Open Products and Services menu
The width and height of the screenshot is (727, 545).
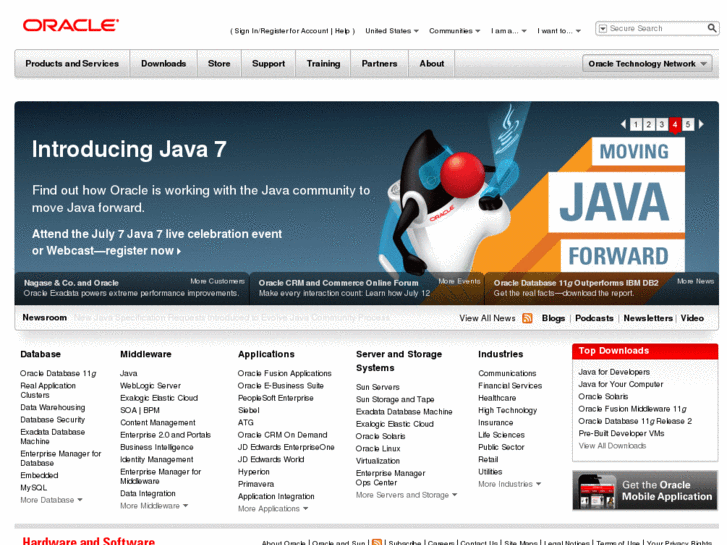click(x=72, y=64)
